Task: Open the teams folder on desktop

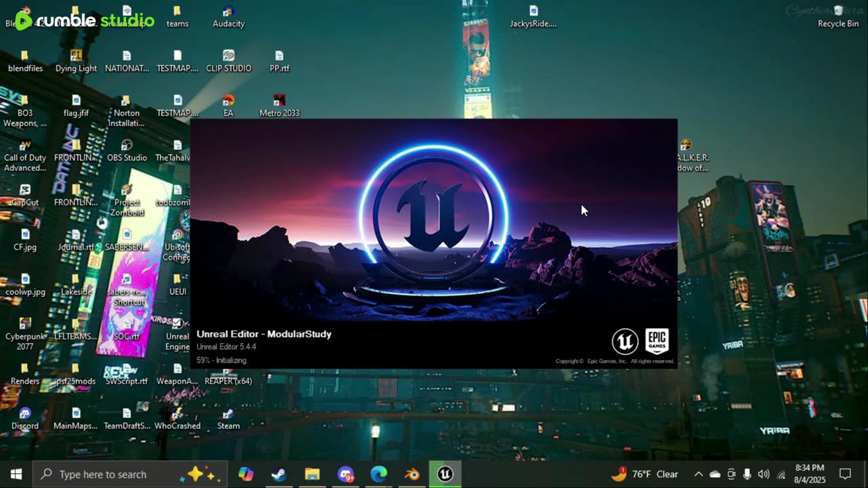Action: click(x=177, y=17)
